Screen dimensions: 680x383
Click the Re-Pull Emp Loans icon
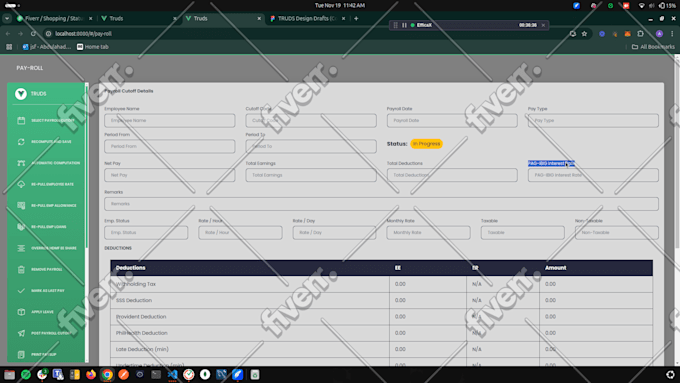pyautogui.click(x=21, y=227)
